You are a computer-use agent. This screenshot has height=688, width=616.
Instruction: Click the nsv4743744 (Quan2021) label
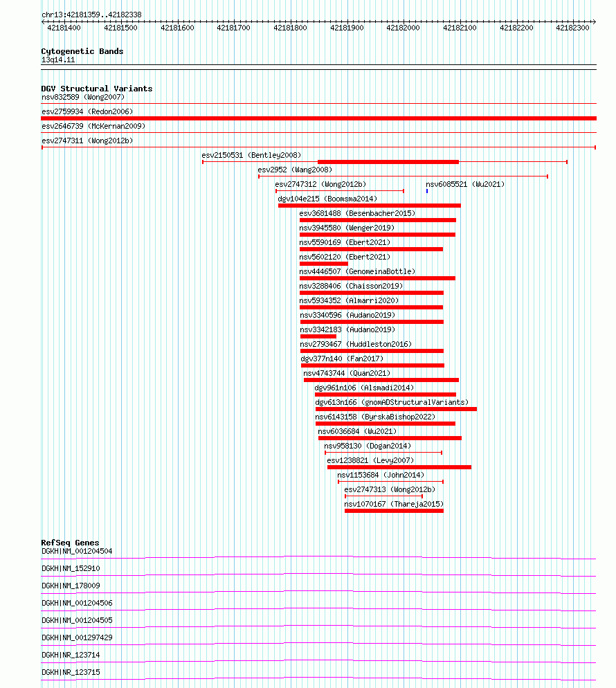[347, 373]
